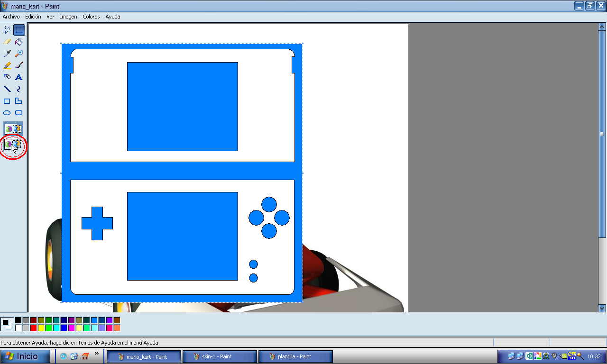Pick the bright red color swatch
Viewport: 607px width, 364px height.
pos(33,328)
